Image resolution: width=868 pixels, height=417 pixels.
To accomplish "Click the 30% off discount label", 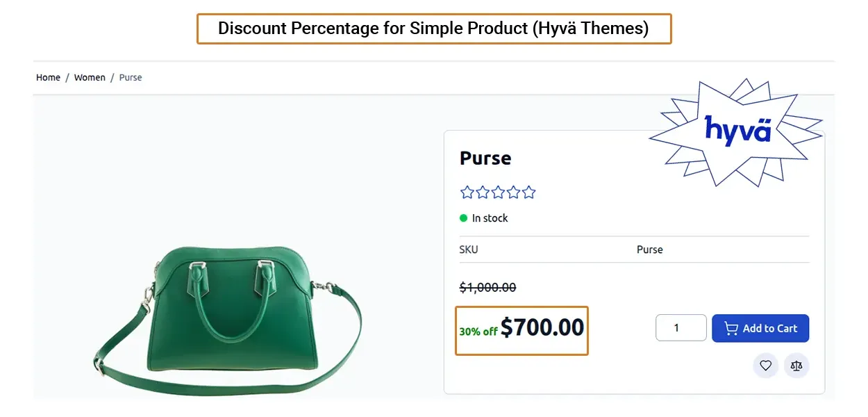I will tap(478, 332).
